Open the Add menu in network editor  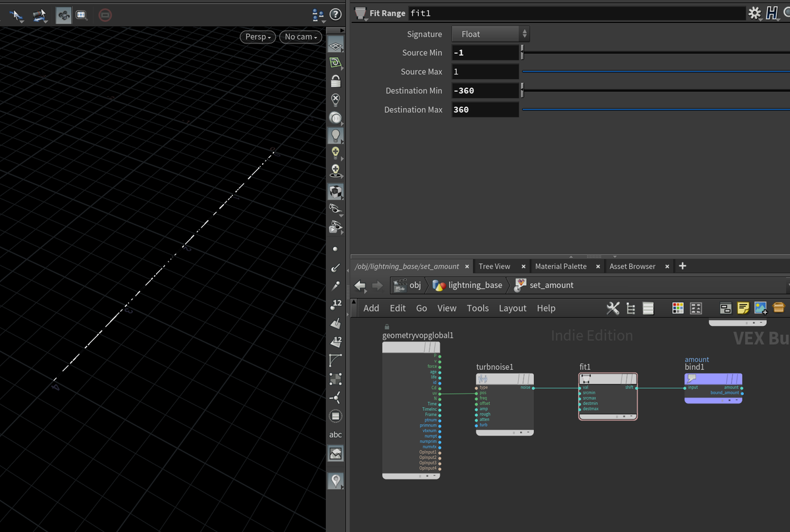(x=371, y=308)
